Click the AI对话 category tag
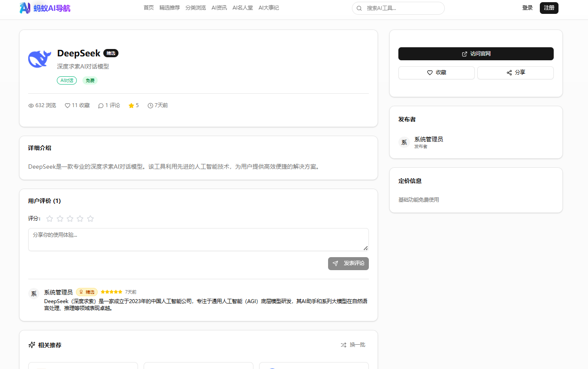588x369 pixels. coord(67,80)
